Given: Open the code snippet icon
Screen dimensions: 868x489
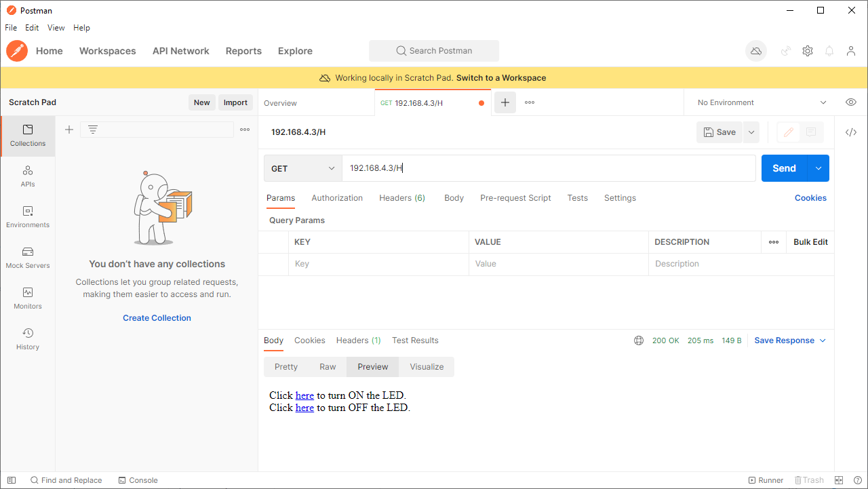Looking at the screenshot, I should 851,132.
